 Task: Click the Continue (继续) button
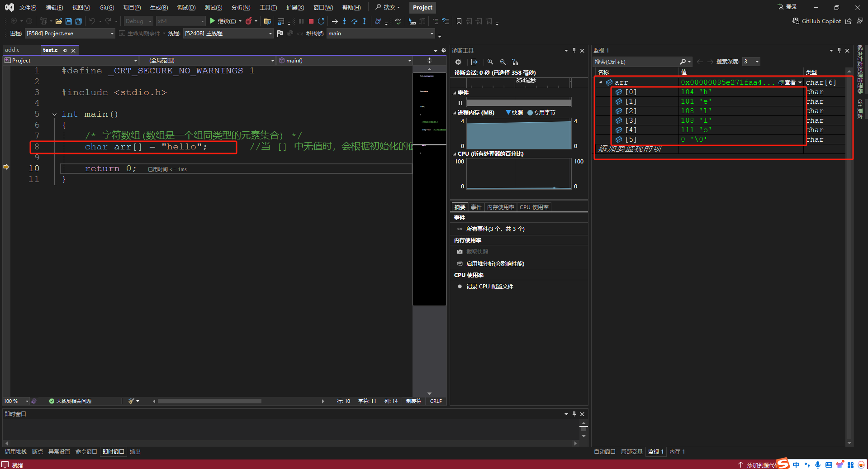pyautogui.click(x=223, y=21)
